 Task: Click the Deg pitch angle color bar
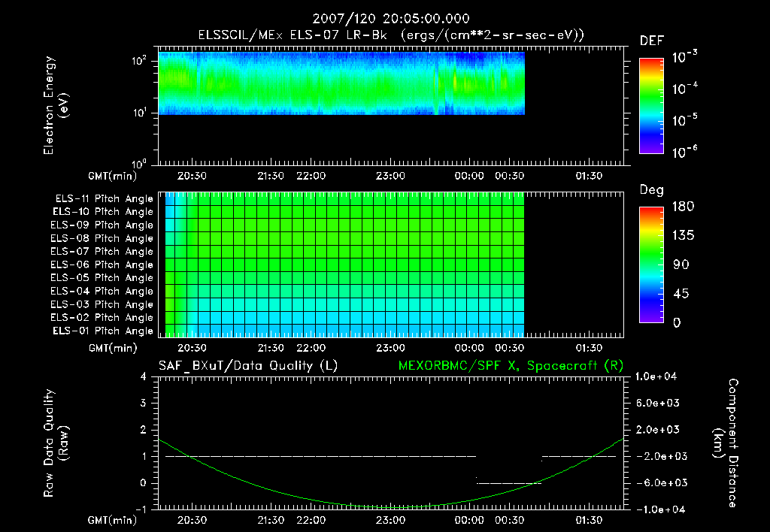pyautogui.click(x=651, y=265)
